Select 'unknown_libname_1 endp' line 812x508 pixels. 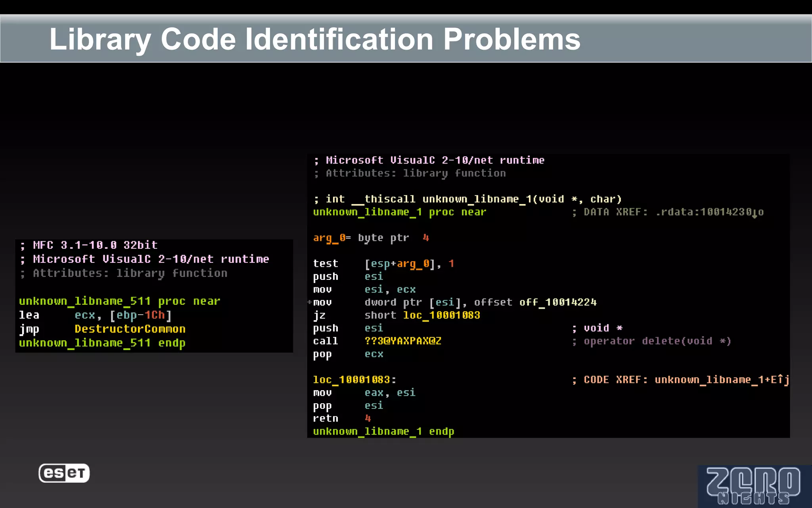tap(383, 431)
